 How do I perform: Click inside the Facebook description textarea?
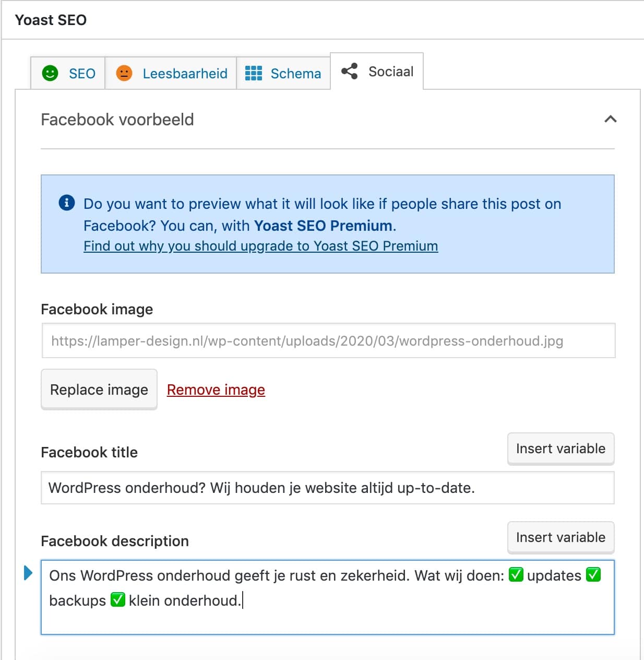pyautogui.click(x=328, y=597)
